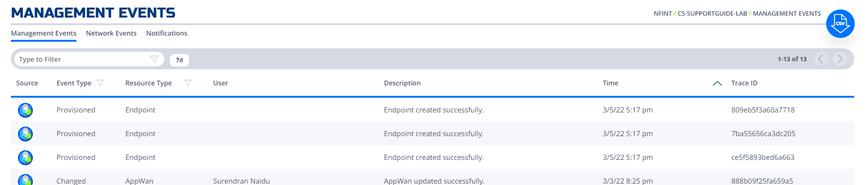
Task: Click the funnel icon in filter box
Action: click(x=154, y=59)
